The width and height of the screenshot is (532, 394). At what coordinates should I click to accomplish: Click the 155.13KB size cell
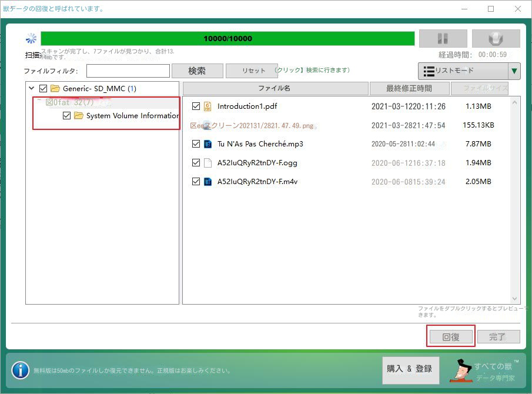479,125
